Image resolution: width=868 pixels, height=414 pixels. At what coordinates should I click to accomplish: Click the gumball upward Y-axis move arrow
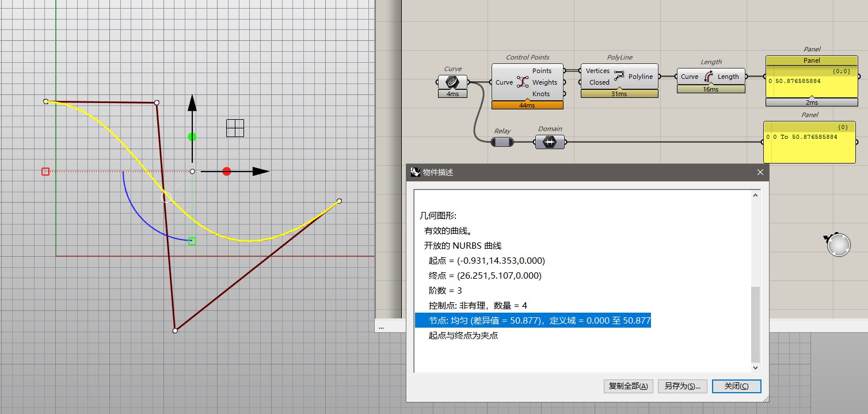(192, 105)
